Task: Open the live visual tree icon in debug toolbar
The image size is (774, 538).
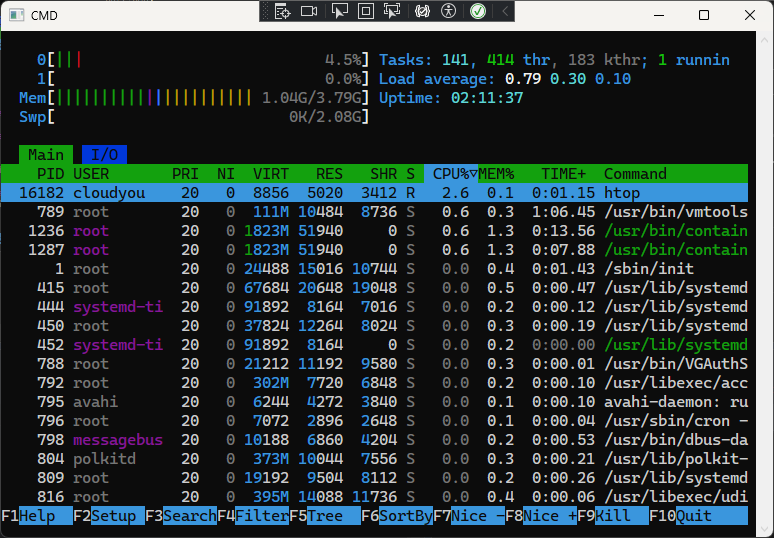Action: tap(283, 11)
